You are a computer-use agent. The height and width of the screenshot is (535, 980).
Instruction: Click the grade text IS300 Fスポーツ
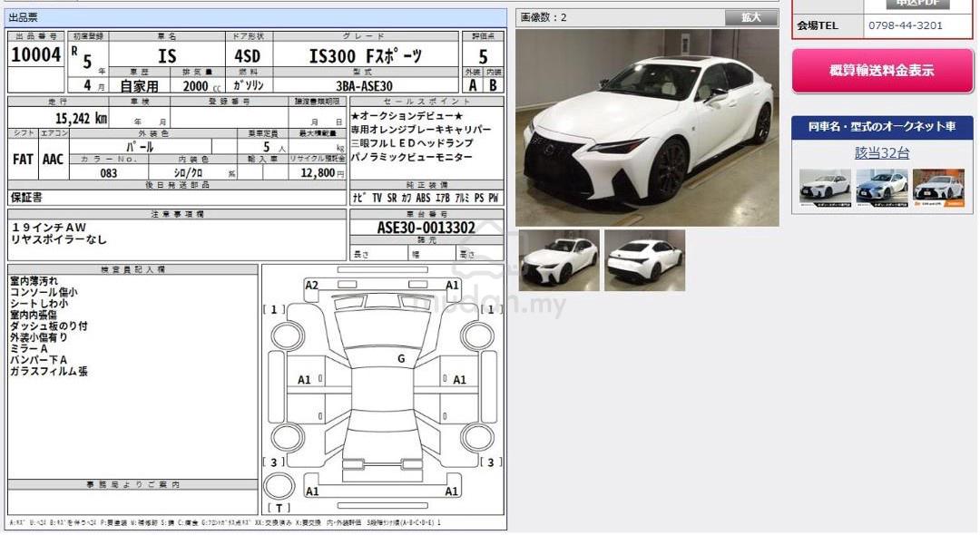366,56
